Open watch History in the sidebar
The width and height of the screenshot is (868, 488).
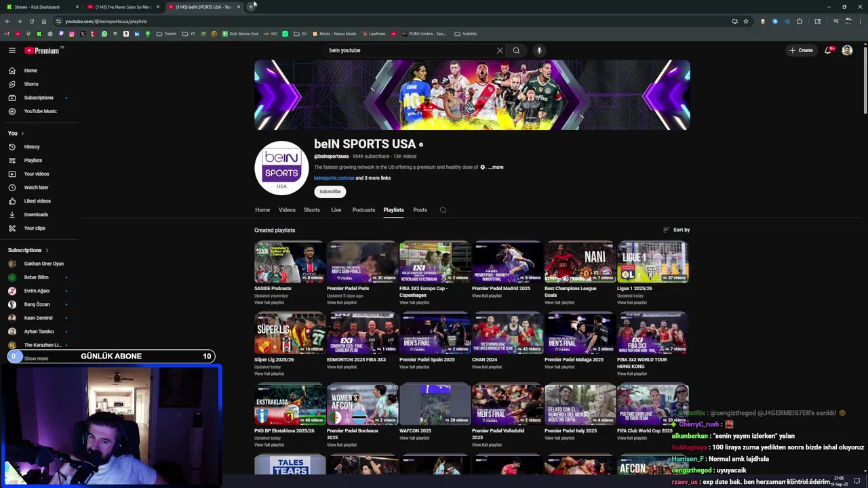pyautogui.click(x=32, y=147)
